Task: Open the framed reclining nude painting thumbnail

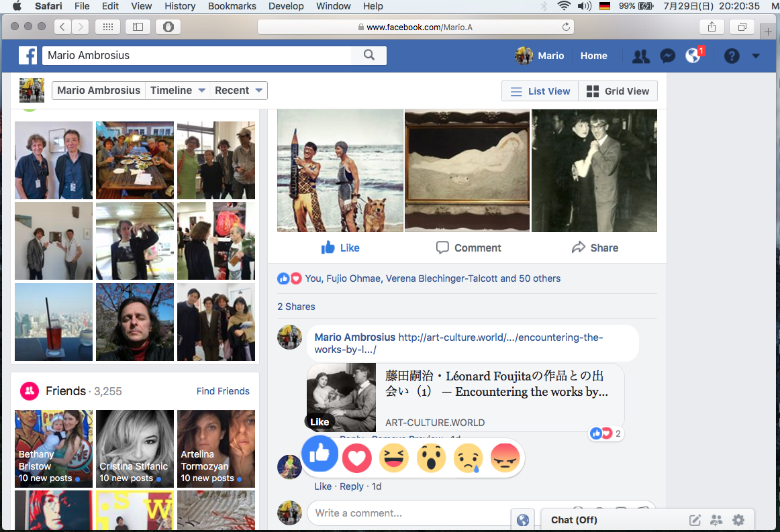Action: 467,170
